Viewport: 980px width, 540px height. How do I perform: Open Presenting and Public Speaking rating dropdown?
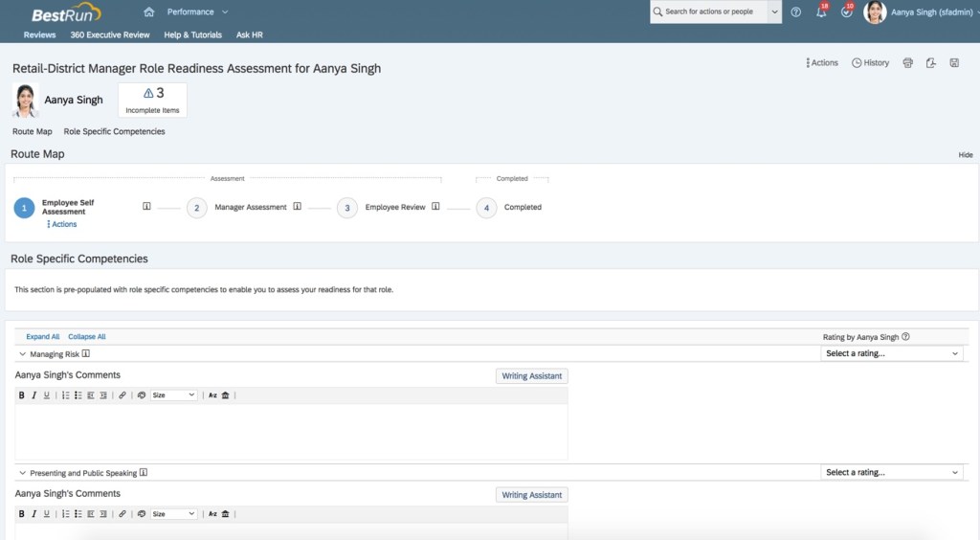892,473
